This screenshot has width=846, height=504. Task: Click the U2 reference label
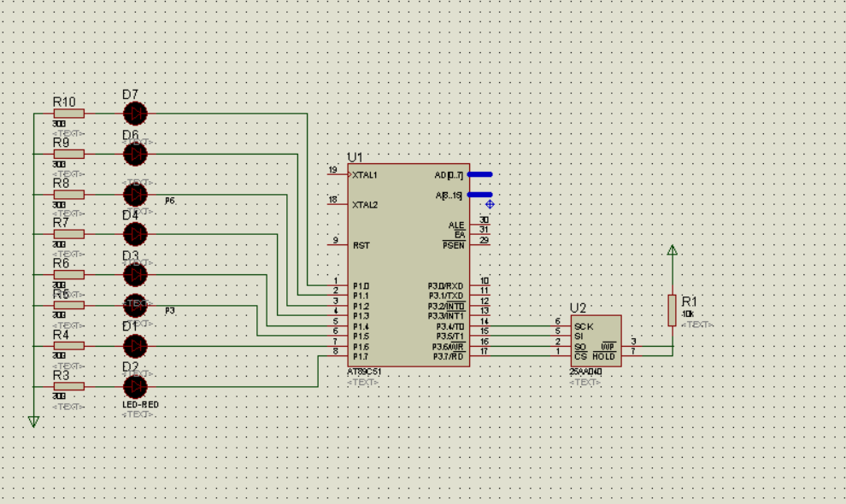(x=578, y=308)
